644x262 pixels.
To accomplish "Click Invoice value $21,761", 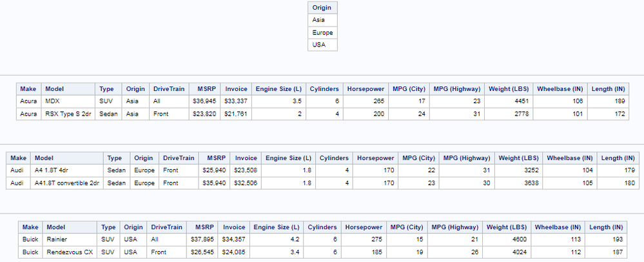I will point(236,114).
